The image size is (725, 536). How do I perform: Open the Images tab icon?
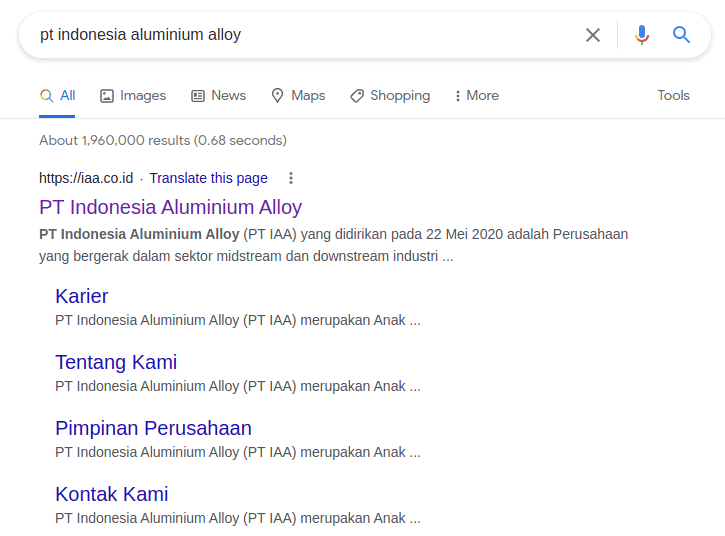[x=107, y=96]
